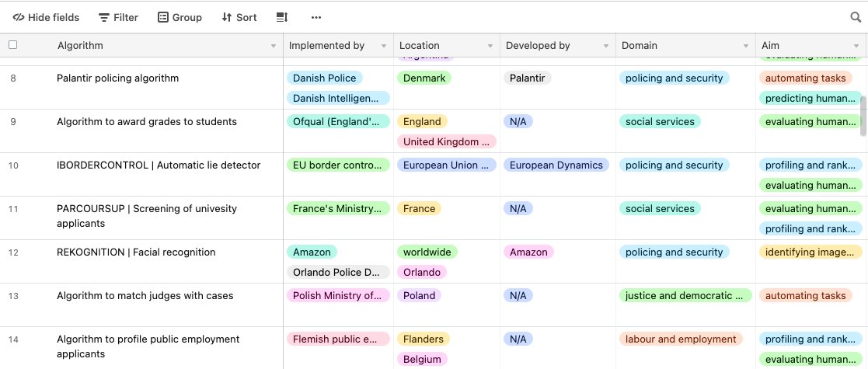Search the table with magnifier icon
868x369 pixels.
pyautogui.click(x=856, y=17)
